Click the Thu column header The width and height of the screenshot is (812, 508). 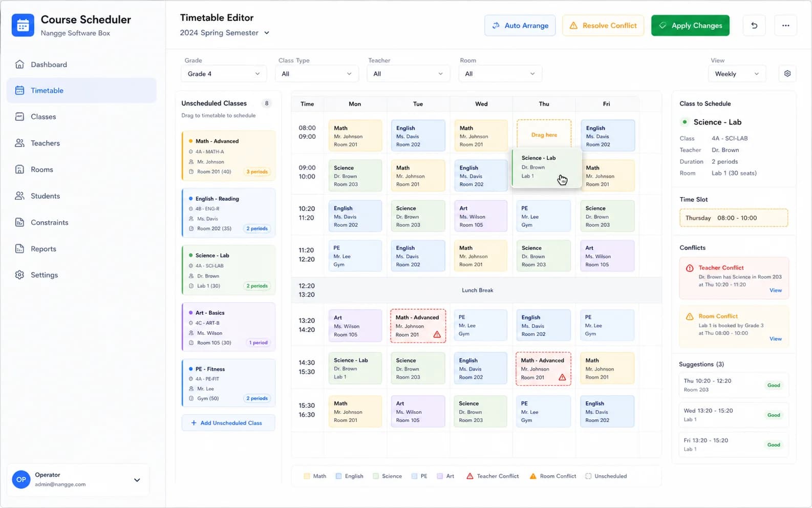[x=544, y=104]
